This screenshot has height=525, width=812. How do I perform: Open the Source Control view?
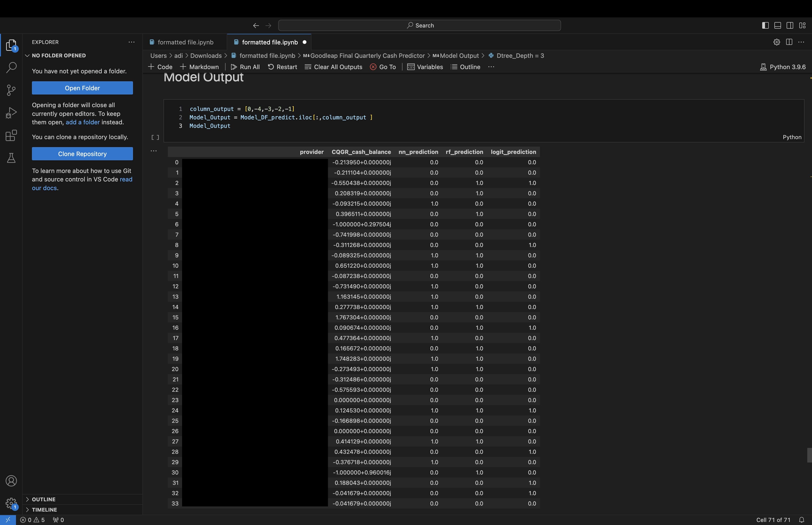tap(11, 90)
